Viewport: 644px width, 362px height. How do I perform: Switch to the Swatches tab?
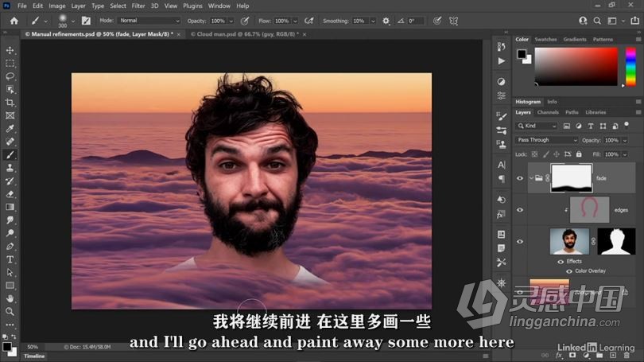tap(545, 40)
